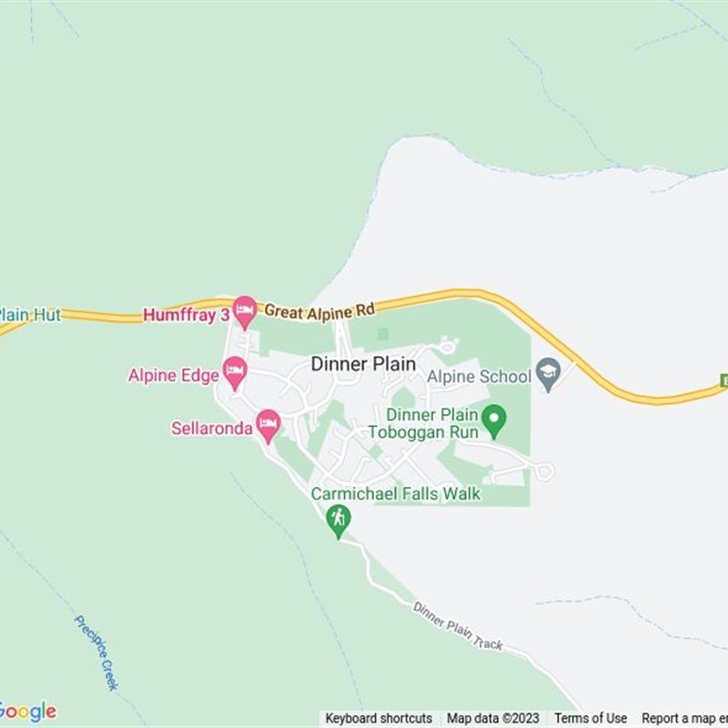The height and width of the screenshot is (728, 728).
Task: Select the Alpine Edge hotel marker
Action: pyautogui.click(x=235, y=373)
